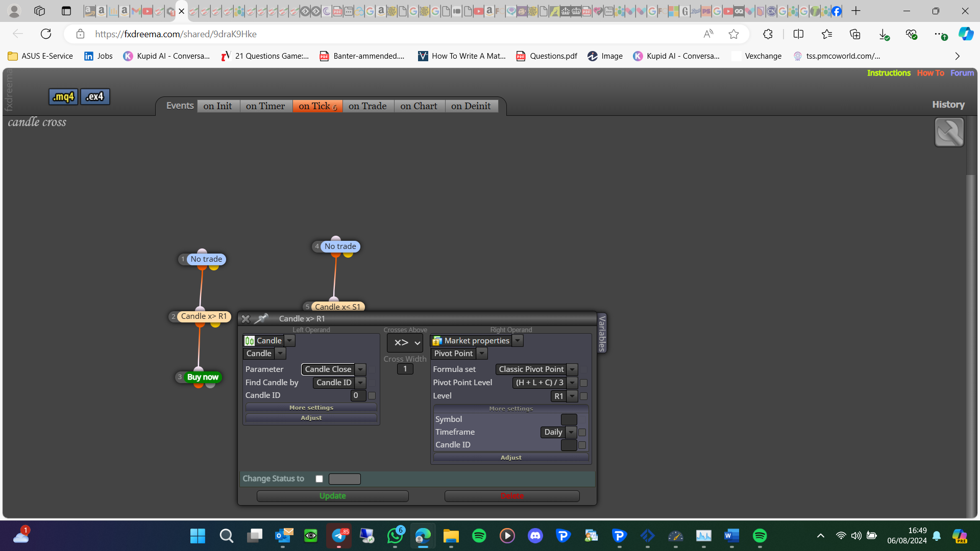Image resolution: width=980 pixels, height=551 pixels.
Task: Toggle the Change Status to checkbox
Action: [320, 479]
